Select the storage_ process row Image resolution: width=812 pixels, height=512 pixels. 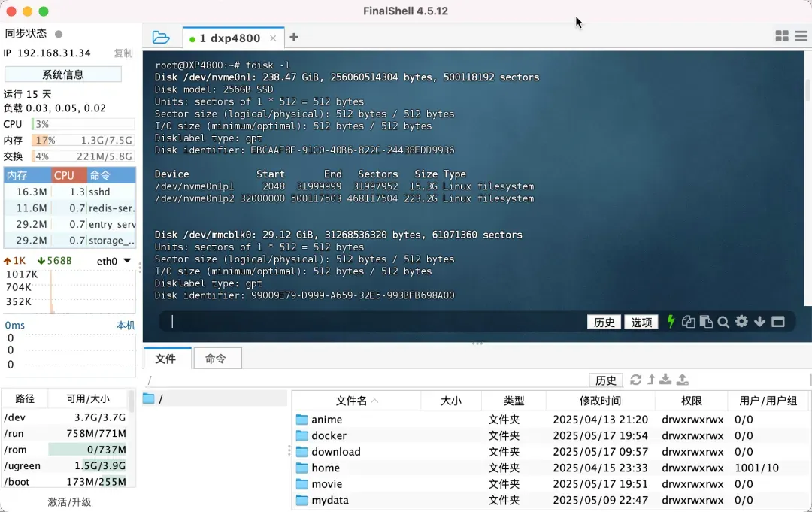click(x=70, y=240)
